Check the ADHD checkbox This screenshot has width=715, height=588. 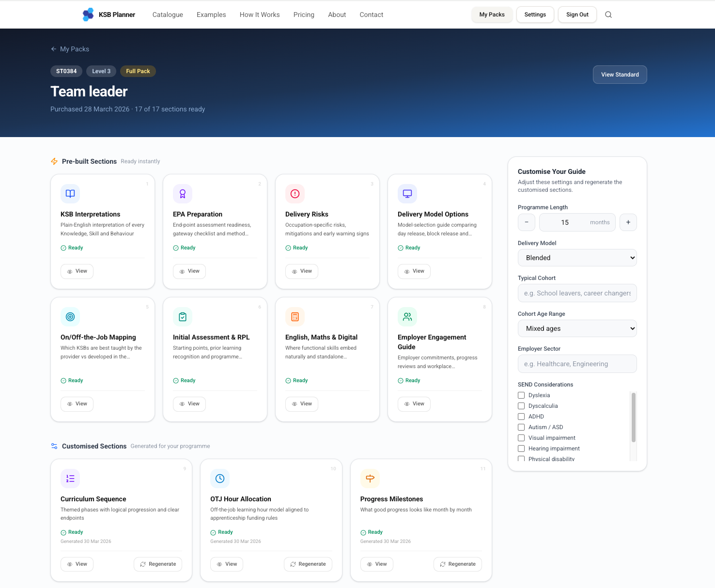521,417
